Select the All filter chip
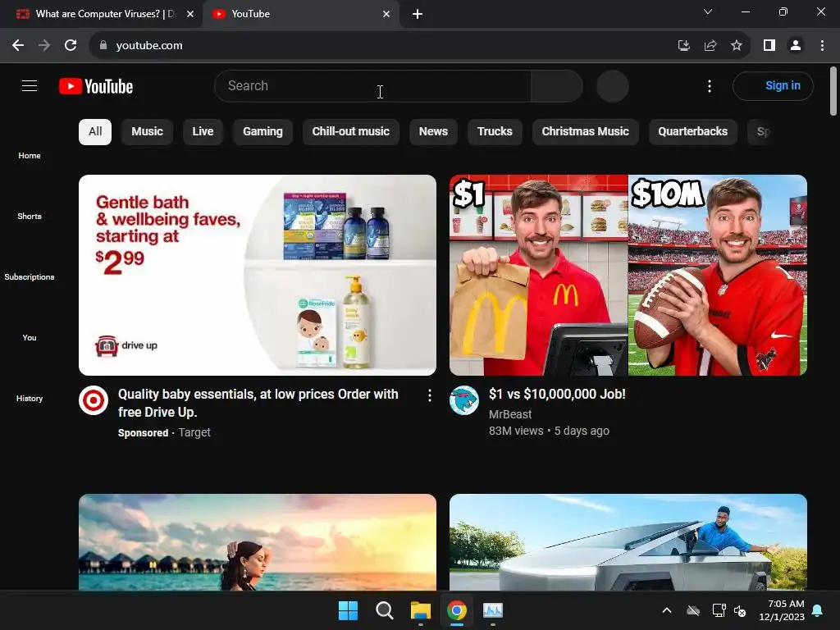This screenshot has width=840, height=630. [x=95, y=132]
